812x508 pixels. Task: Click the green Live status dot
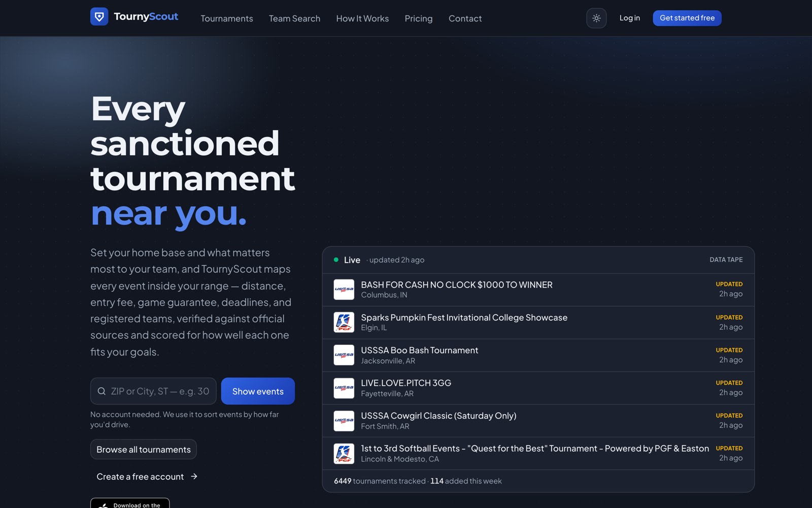tap(336, 260)
